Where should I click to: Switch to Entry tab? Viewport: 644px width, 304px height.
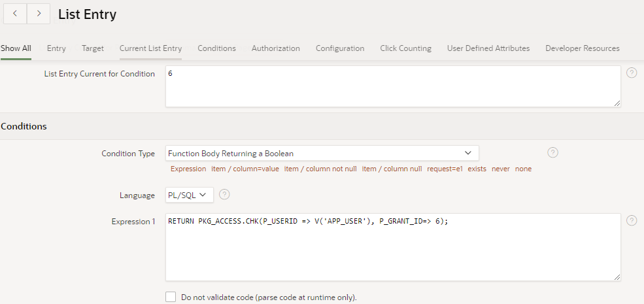[56, 48]
